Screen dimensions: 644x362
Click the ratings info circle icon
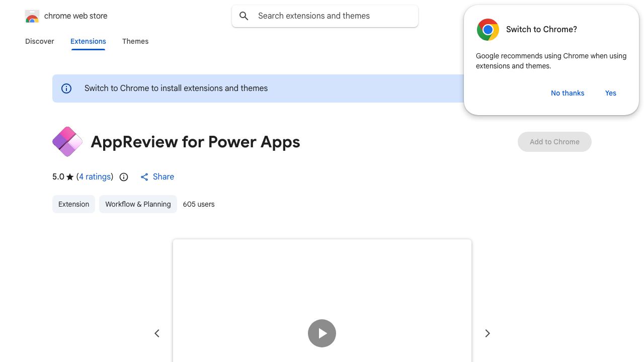pyautogui.click(x=124, y=177)
